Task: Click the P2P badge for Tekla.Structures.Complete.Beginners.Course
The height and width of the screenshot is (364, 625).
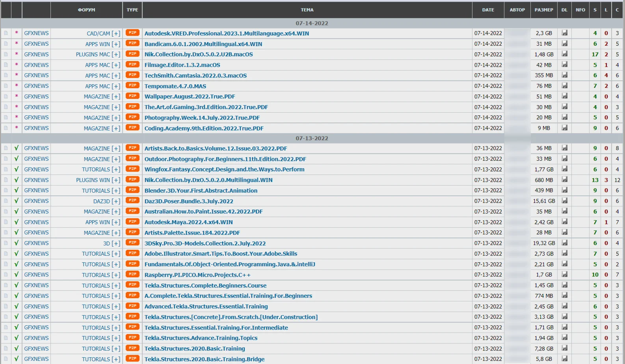Action: [132, 285]
